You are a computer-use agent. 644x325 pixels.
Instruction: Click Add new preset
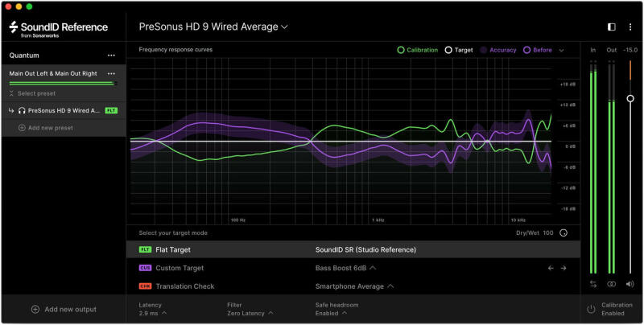pyautogui.click(x=46, y=128)
